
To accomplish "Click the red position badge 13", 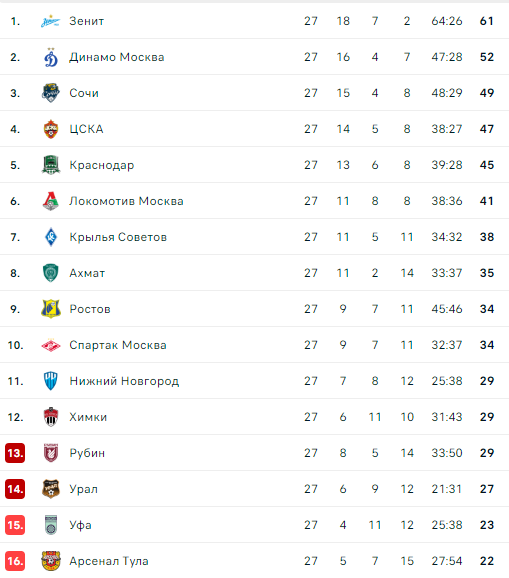I will click(x=15, y=453).
